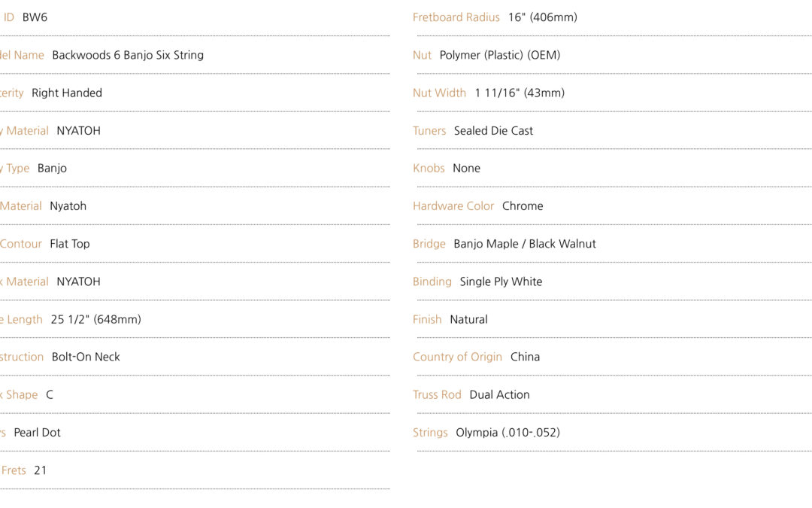The image size is (812, 508).
Task: Click the Bridge label
Action: (429, 244)
